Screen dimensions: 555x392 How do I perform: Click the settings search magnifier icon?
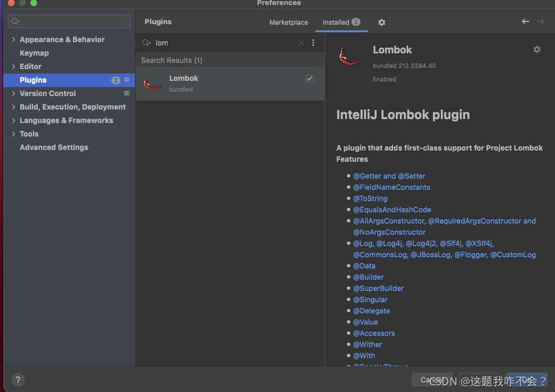[15, 21]
